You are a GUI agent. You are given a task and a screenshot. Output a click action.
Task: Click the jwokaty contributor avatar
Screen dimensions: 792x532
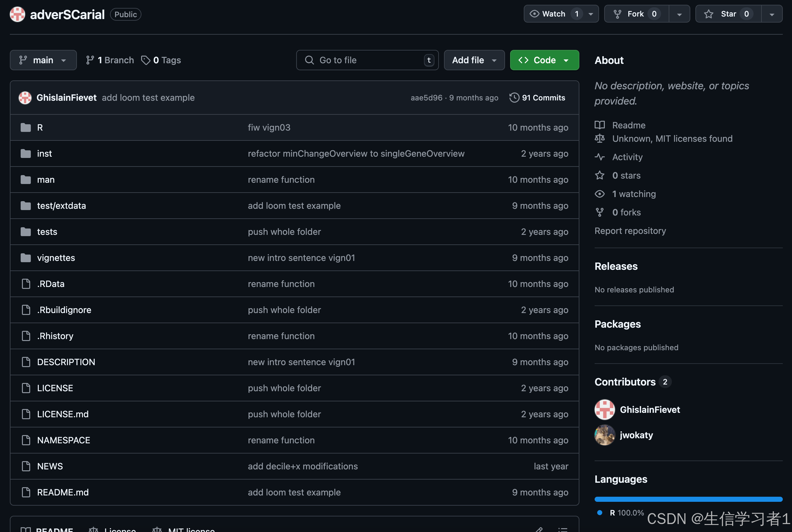tap(604, 435)
